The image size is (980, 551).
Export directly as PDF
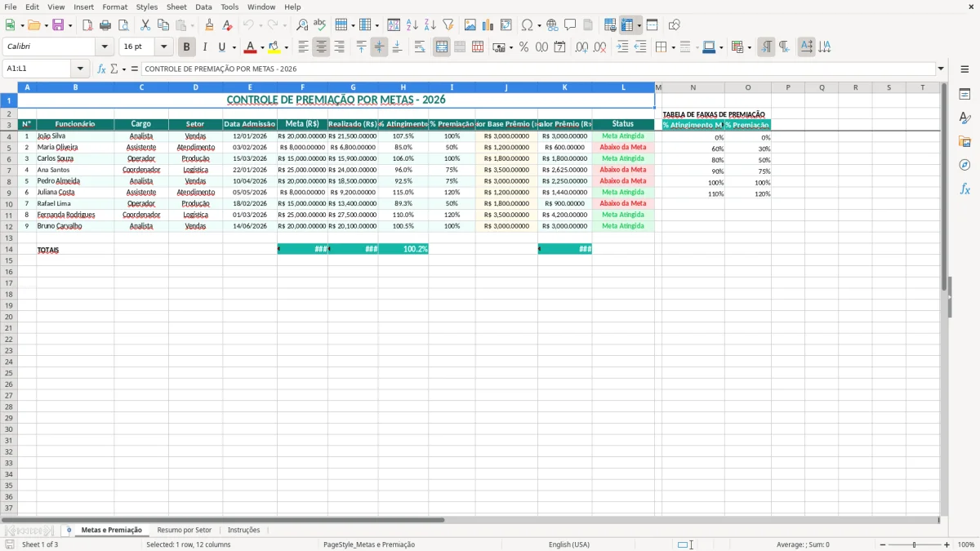(87, 25)
